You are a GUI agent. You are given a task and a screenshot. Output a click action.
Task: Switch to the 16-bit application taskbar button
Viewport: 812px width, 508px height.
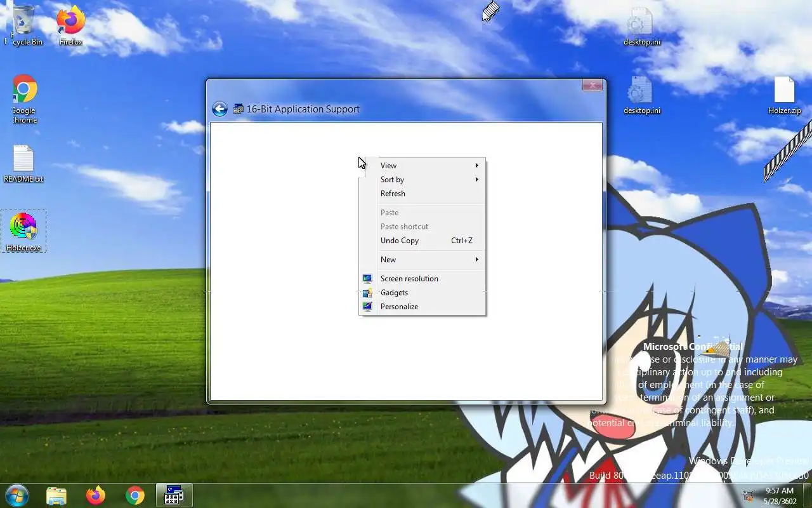[x=174, y=495]
